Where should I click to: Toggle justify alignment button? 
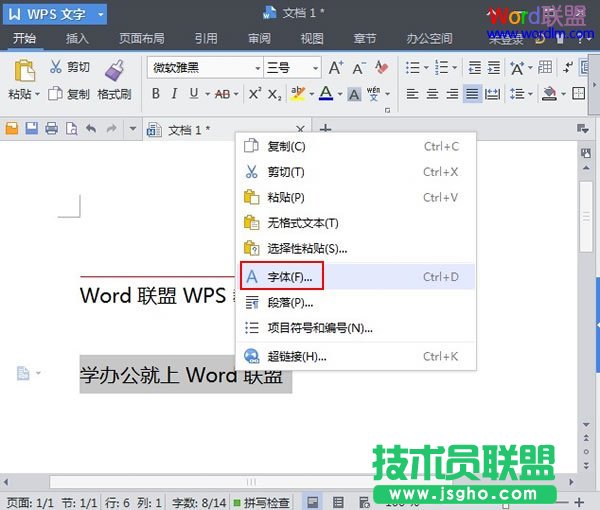click(472, 94)
